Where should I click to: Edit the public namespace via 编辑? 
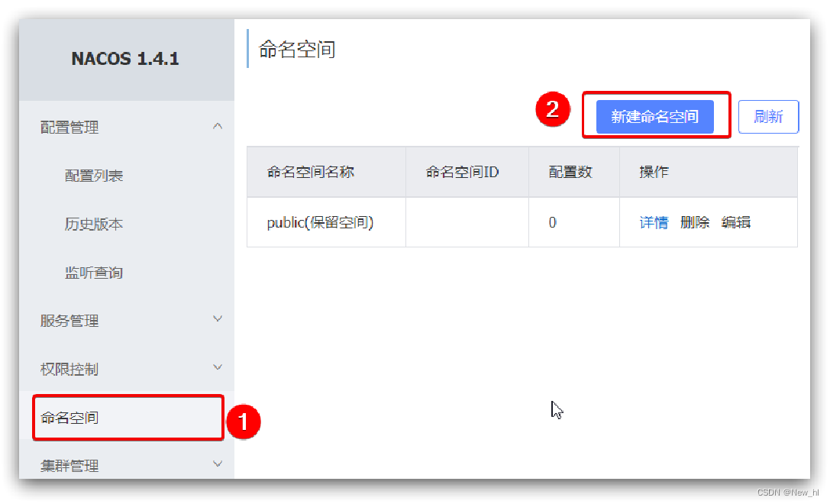point(738,222)
